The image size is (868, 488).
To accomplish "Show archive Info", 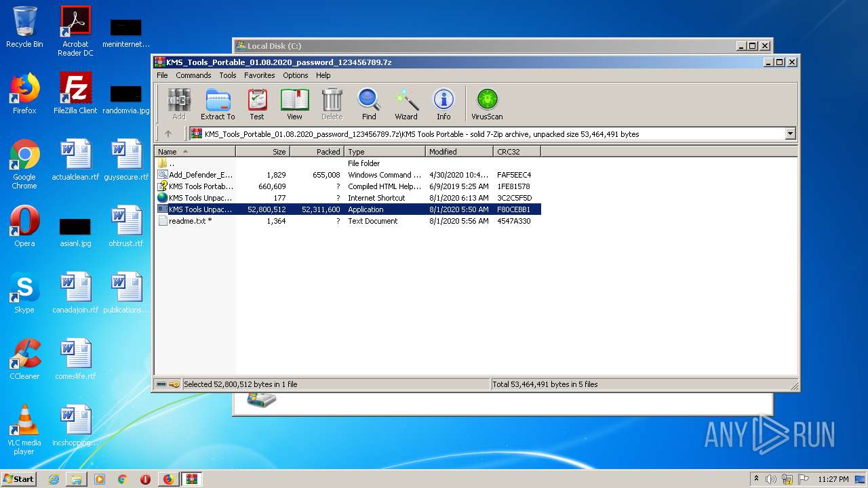I will coord(443,104).
